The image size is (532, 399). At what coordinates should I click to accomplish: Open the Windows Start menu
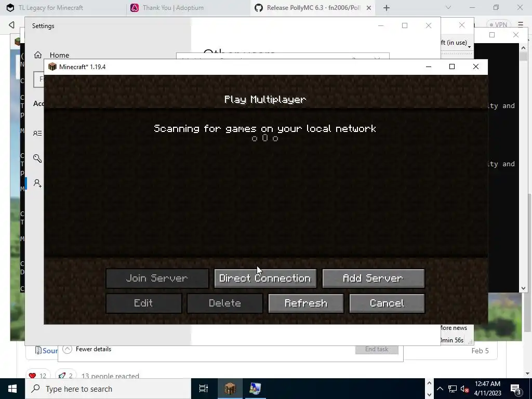click(x=12, y=389)
